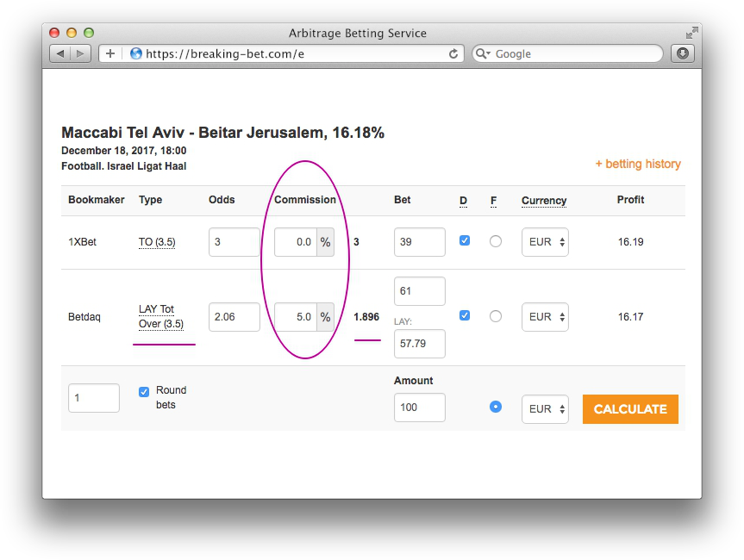Screen dimensions: 744x560
Task: Click the Currency column header
Action: pyautogui.click(x=544, y=201)
